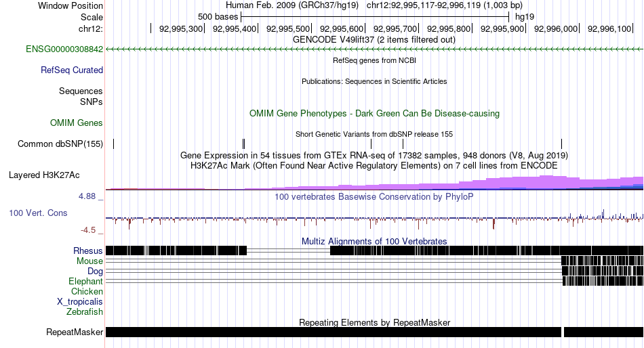Click RefSeq genes from NCBI title

[374, 60]
